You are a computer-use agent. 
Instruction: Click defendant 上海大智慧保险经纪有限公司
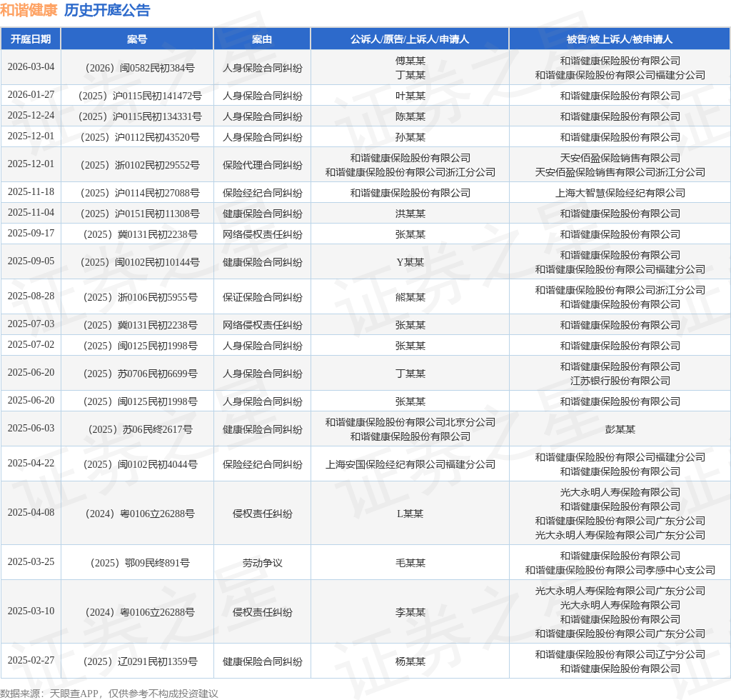[620, 193]
